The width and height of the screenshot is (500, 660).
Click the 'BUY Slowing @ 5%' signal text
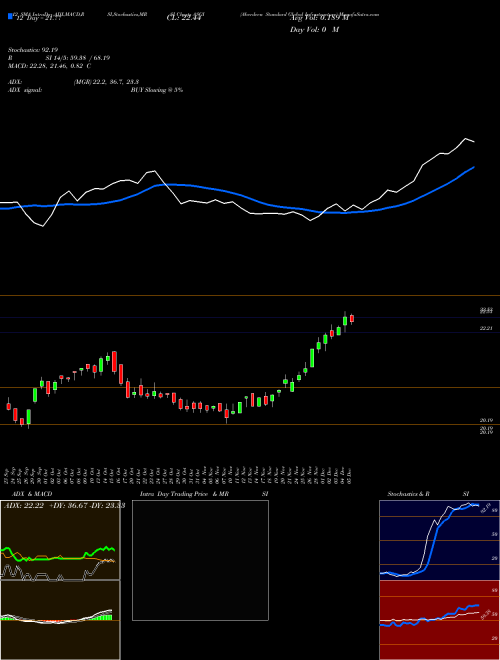coord(157,90)
